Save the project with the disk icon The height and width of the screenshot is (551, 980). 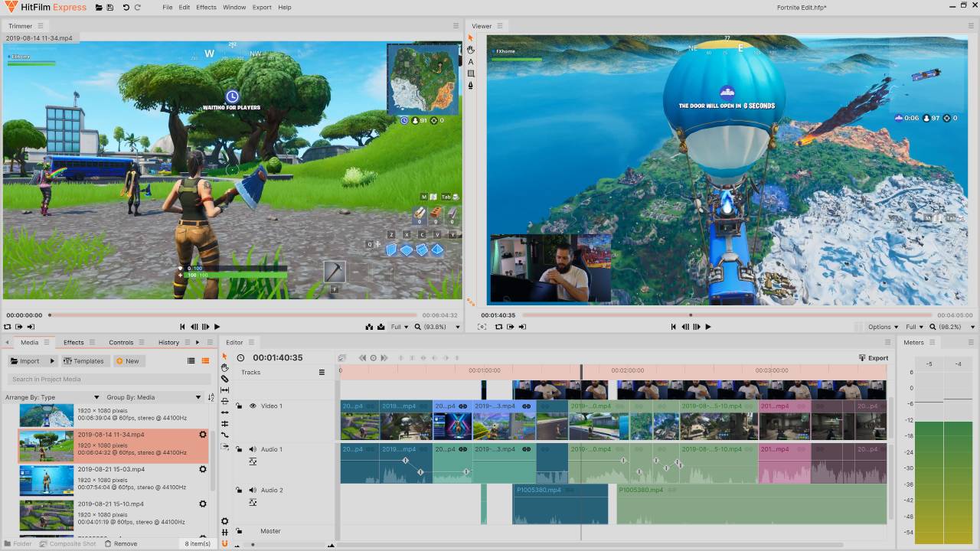[x=110, y=8]
